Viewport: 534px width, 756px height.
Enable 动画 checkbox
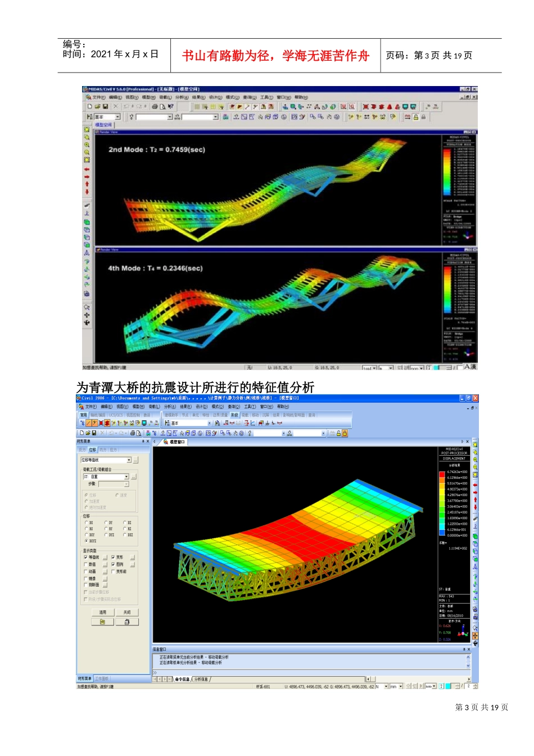click(85, 571)
